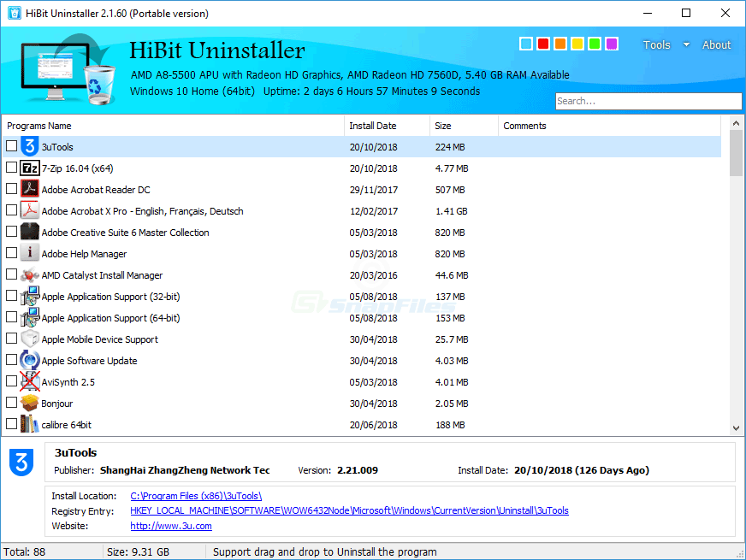Open the Tools menu

pyautogui.click(x=657, y=44)
